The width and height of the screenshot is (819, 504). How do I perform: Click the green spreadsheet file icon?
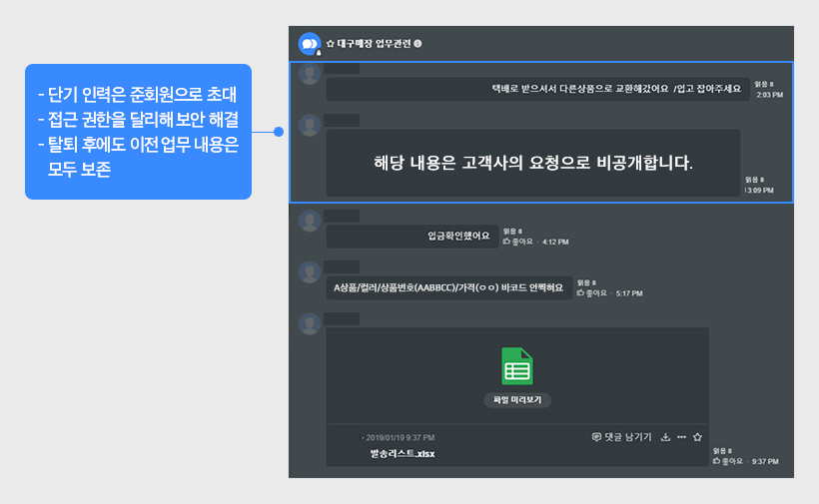point(516,366)
